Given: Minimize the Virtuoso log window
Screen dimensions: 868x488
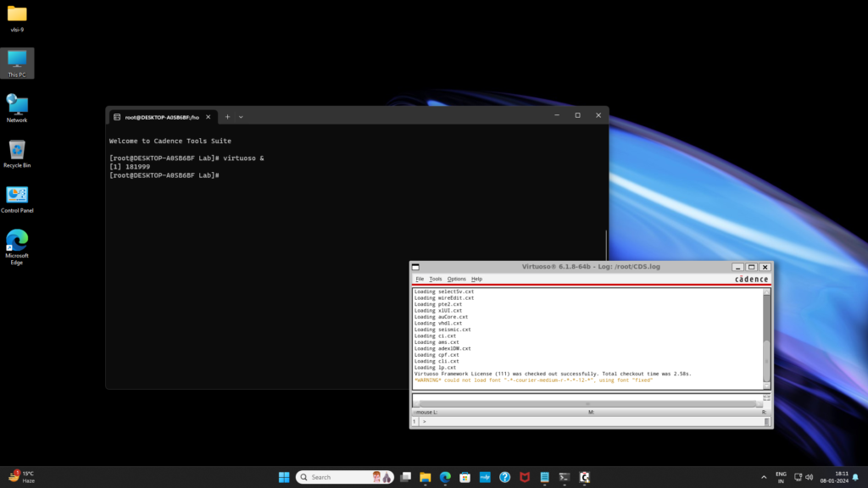Looking at the screenshot, I should click(x=738, y=267).
